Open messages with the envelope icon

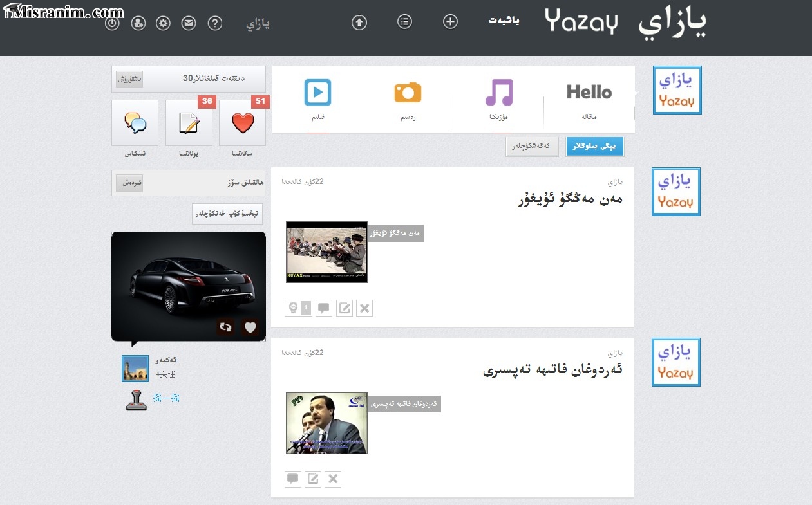(189, 23)
